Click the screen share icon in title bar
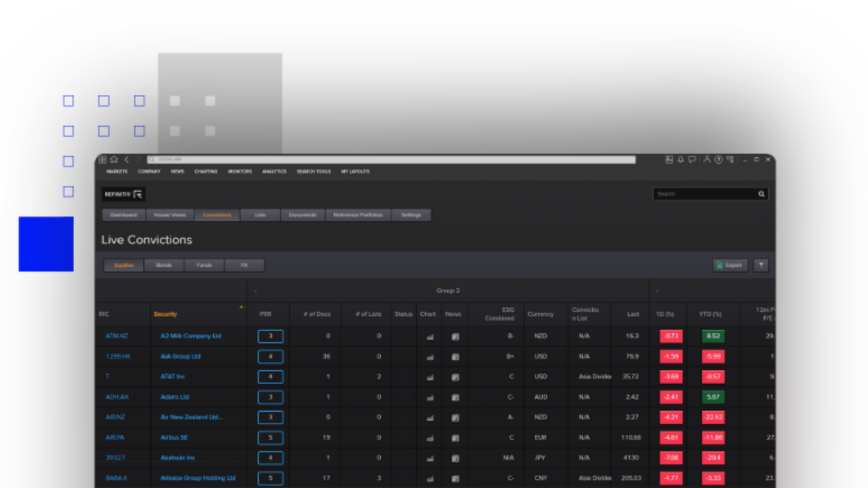The height and width of the screenshot is (488, 868). (730, 159)
